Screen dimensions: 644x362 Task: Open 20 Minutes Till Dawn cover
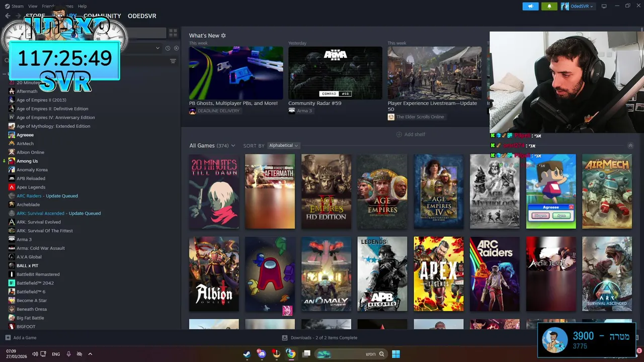pyautogui.click(x=214, y=191)
